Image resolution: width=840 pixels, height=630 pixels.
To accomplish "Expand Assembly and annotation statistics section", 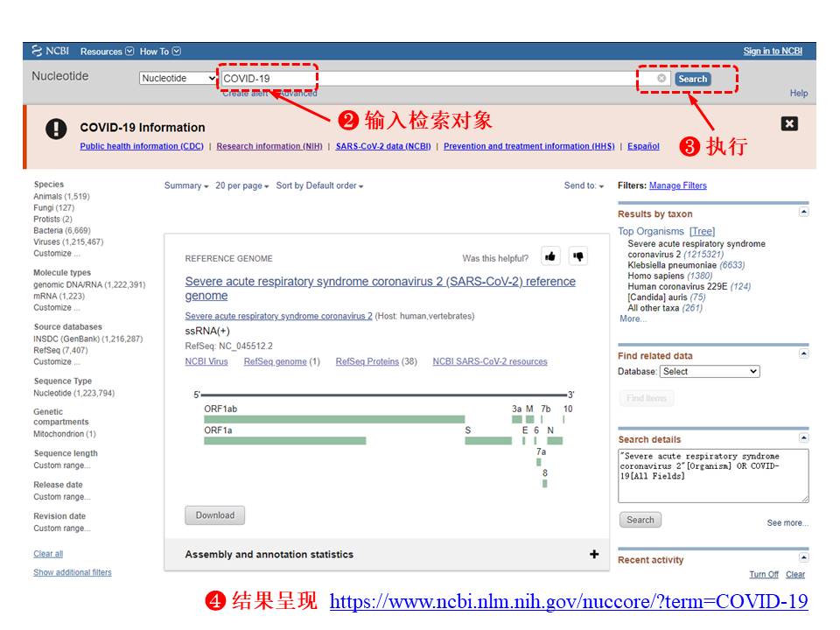I will 594,554.
